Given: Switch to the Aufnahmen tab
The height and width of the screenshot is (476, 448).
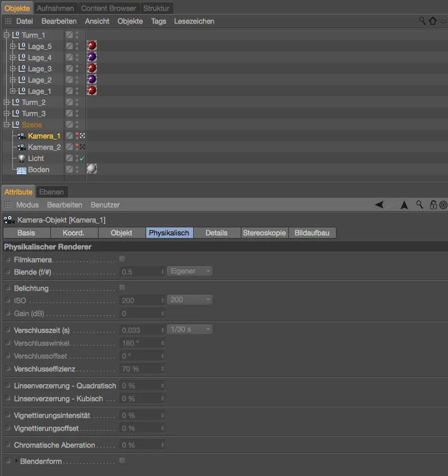Looking at the screenshot, I should coord(55,8).
